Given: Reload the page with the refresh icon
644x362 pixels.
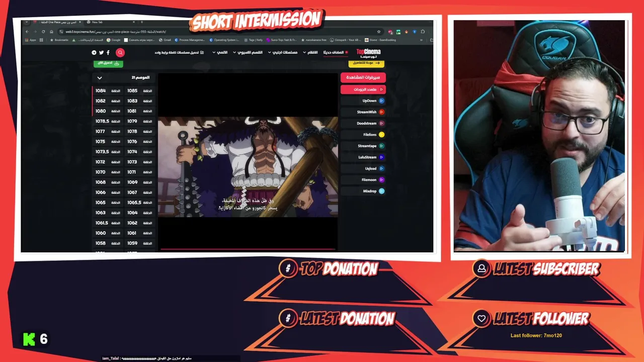Looking at the screenshot, I should [x=43, y=32].
